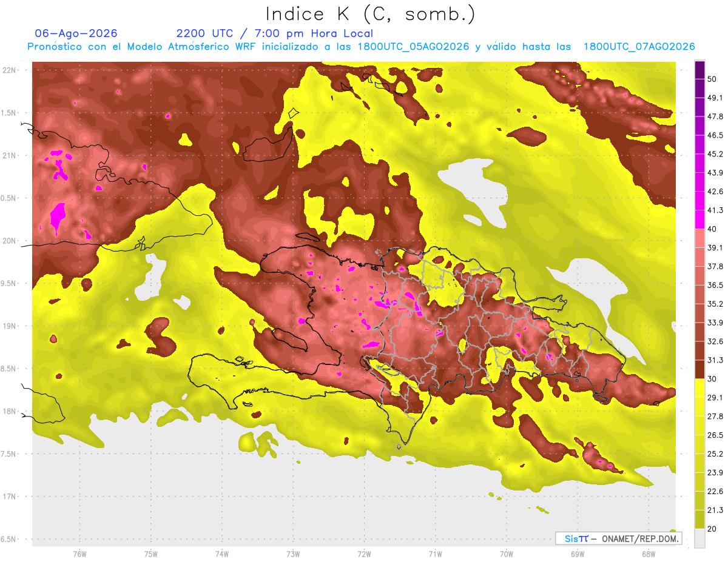728x562 pixels.
Task: Click the colorbar value 26.5
Action: click(x=715, y=435)
